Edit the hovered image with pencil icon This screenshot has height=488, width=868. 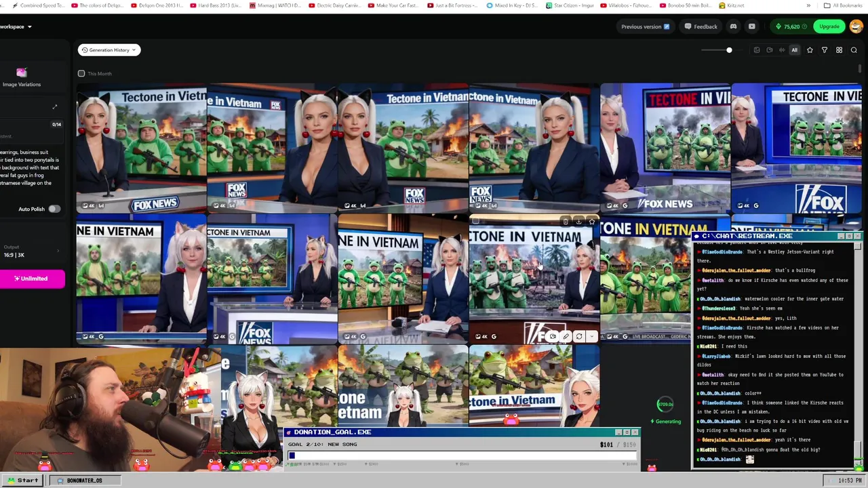[566, 336]
